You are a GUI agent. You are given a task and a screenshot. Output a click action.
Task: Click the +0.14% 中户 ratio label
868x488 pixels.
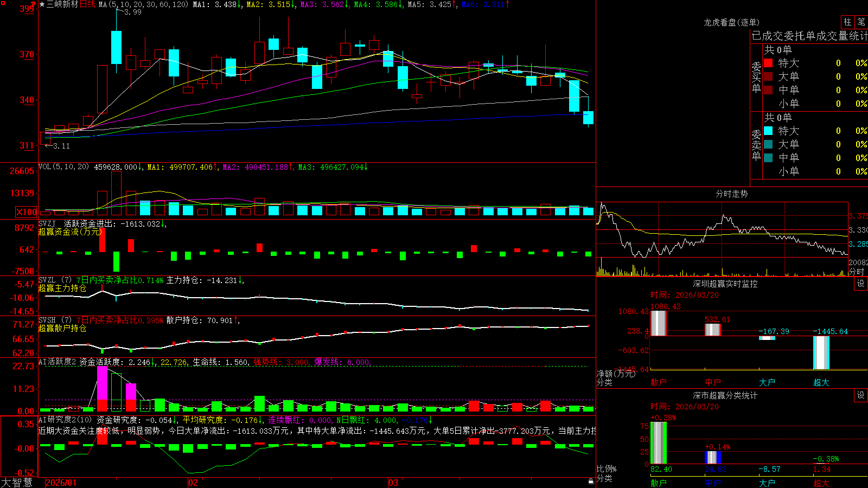coord(717,447)
